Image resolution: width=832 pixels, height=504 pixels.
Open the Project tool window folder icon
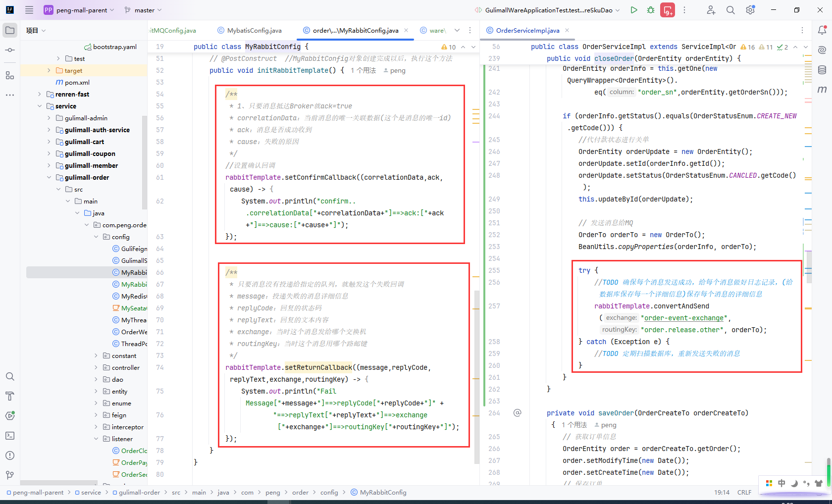point(10,30)
